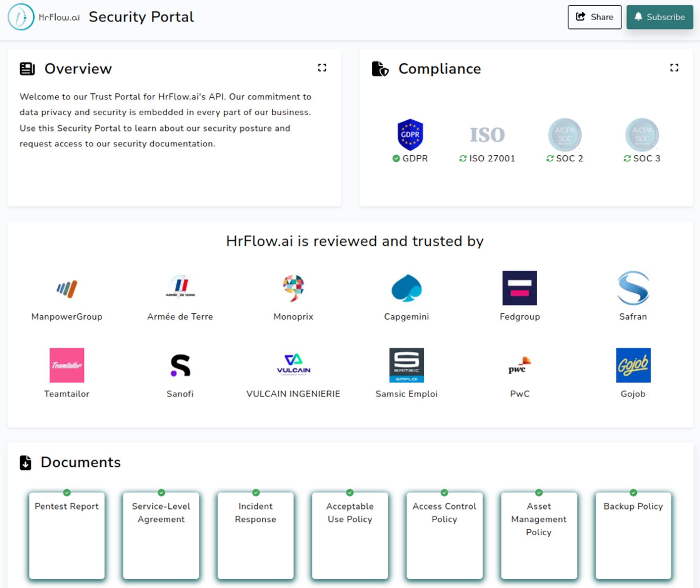Open the Incident Response document
700x588 pixels.
pyautogui.click(x=255, y=535)
